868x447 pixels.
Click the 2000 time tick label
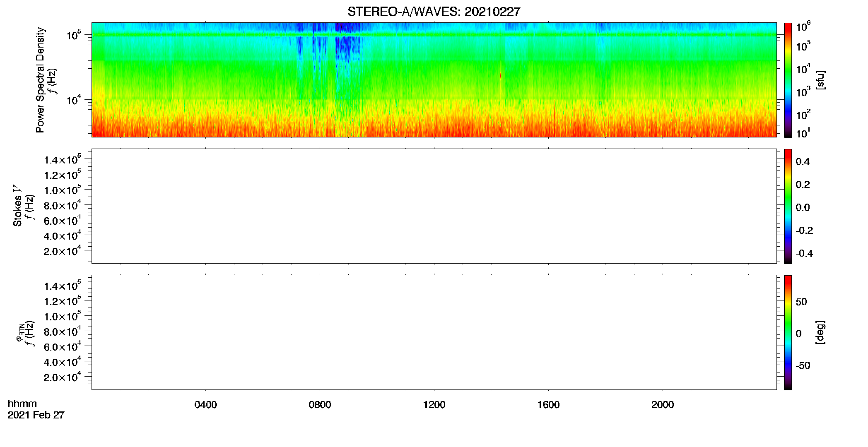click(663, 405)
